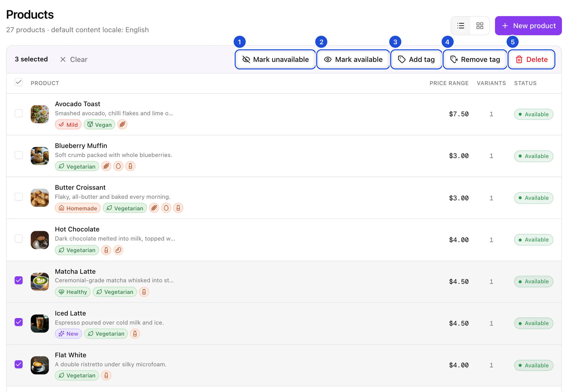
Task: Check the Avocado Toast row checkbox
Action: click(19, 113)
